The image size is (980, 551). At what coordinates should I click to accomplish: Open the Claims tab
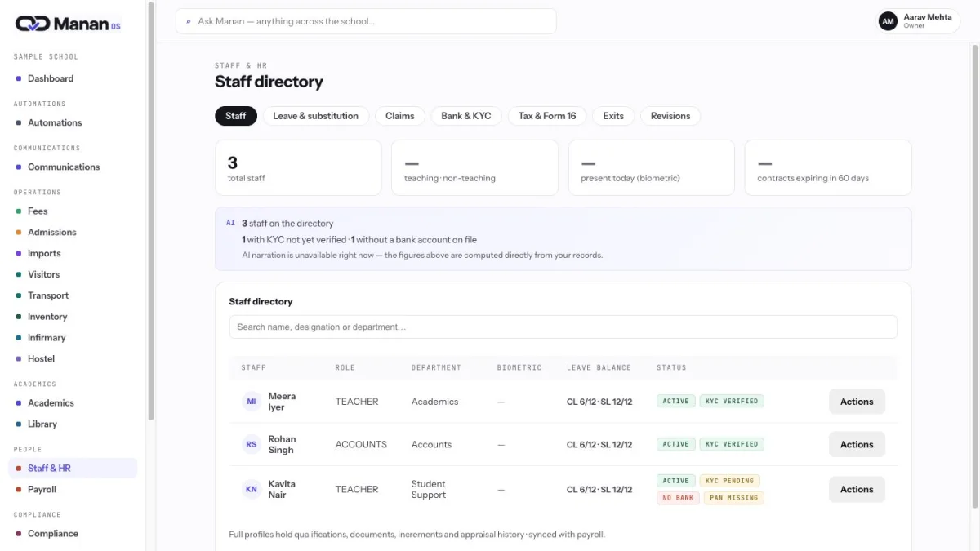400,116
